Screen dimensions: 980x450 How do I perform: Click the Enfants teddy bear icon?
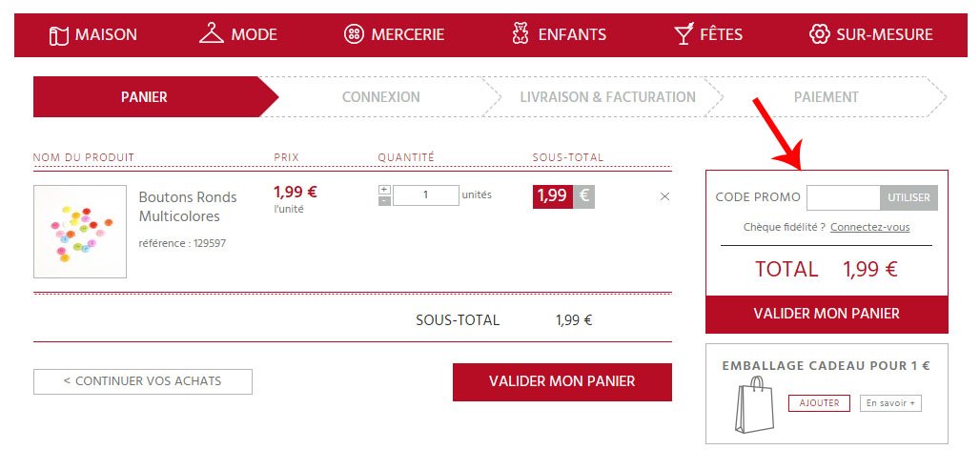pyautogui.click(x=520, y=33)
